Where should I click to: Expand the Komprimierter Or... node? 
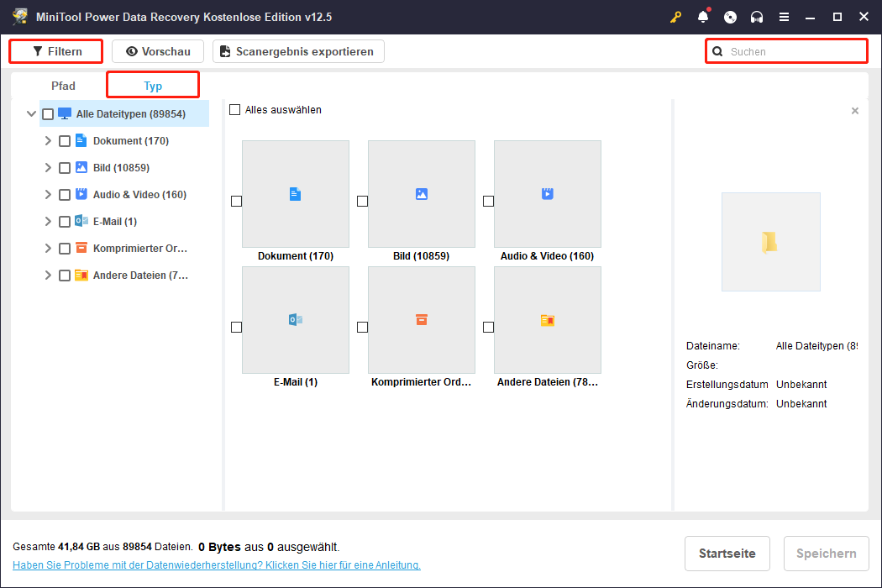(48, 248)
